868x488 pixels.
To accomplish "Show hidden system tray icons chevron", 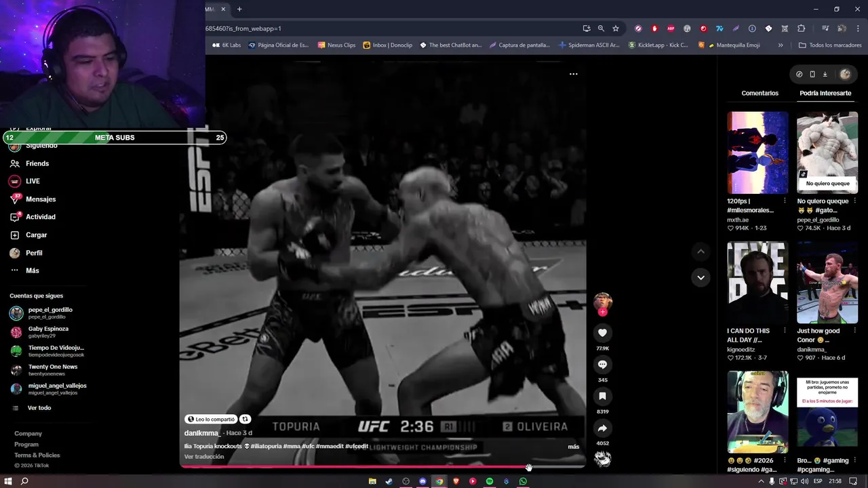I will click(x=761, y=481).
